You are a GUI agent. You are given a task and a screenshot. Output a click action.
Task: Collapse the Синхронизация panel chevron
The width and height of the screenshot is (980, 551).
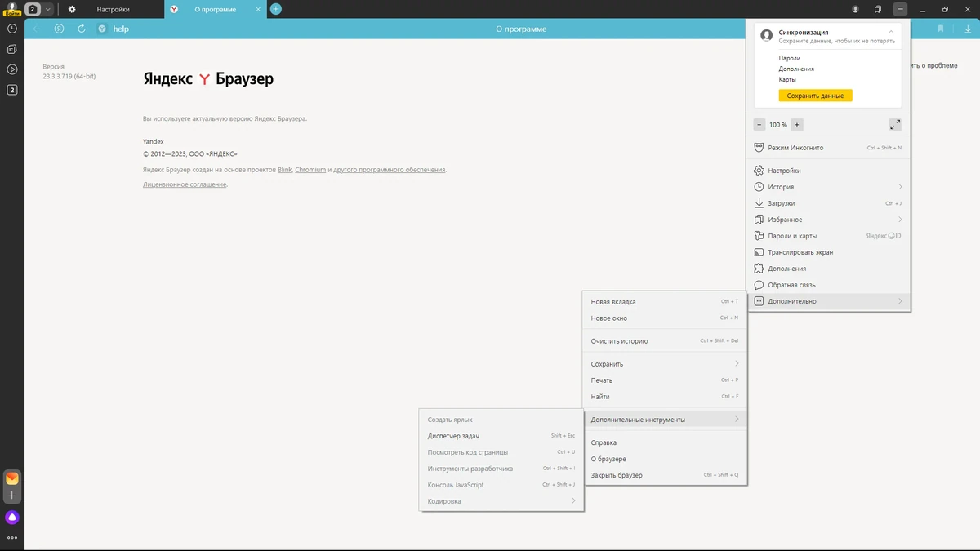click(x=890, y=32)
